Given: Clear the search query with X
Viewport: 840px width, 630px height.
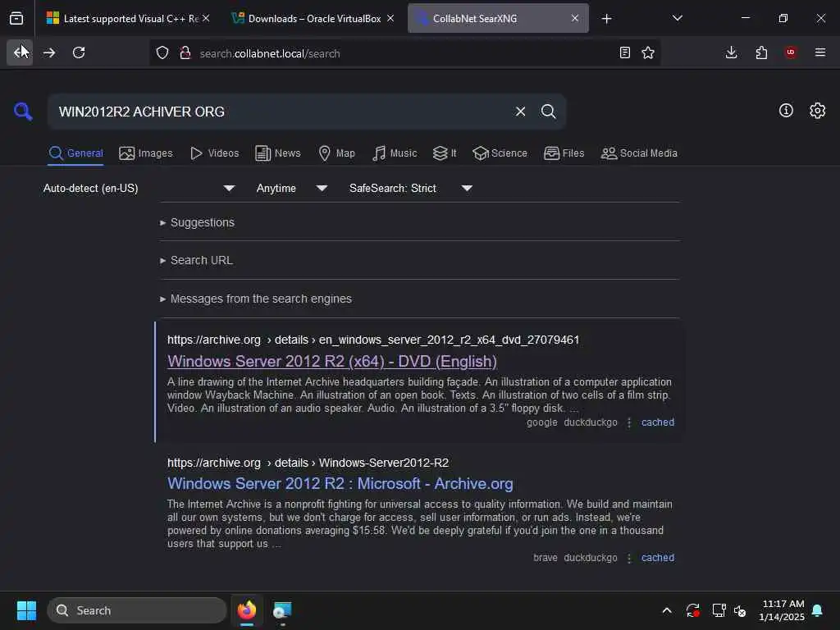Looking at the screenshot, I should coord(520,112).
